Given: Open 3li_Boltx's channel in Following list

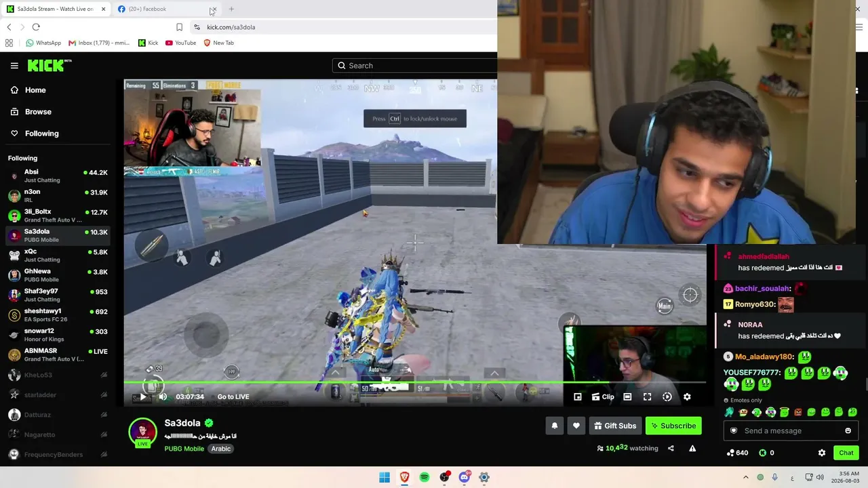Looking at the screenshot, I should coord(58,216).
